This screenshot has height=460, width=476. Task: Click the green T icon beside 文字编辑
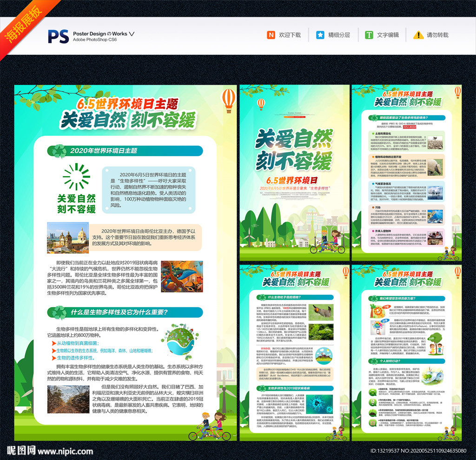pos(369,35)
